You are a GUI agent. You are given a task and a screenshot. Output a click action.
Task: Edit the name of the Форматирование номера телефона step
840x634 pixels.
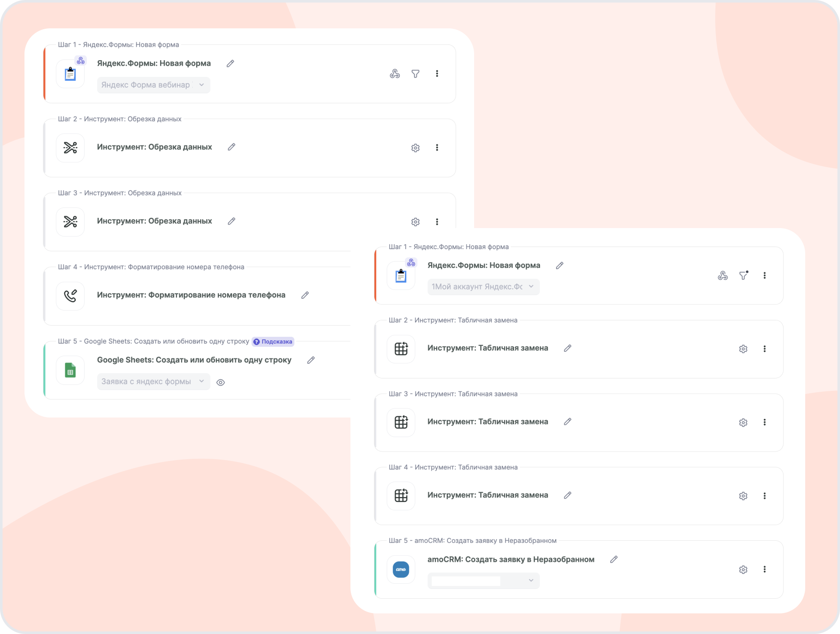point(305,296)
